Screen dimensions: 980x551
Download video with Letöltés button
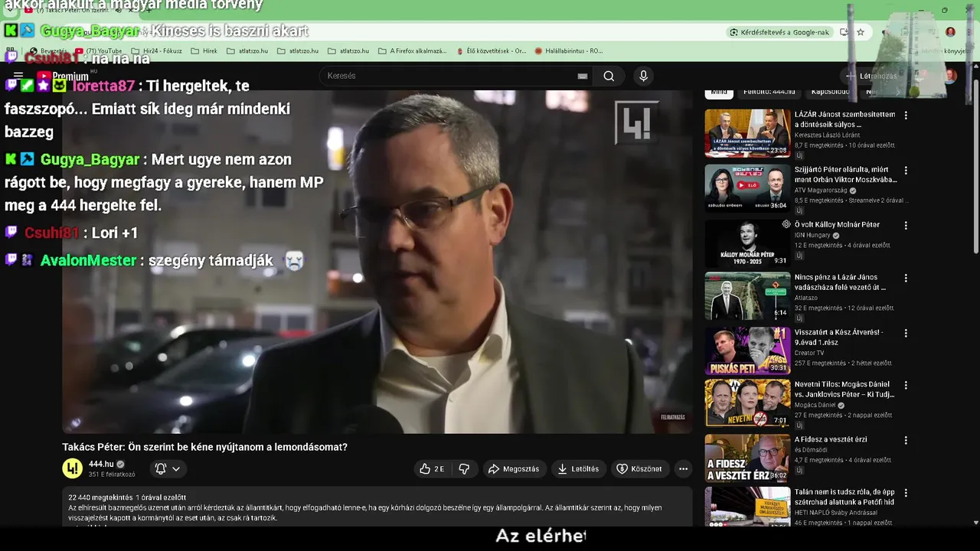click(x=578, y=468)
